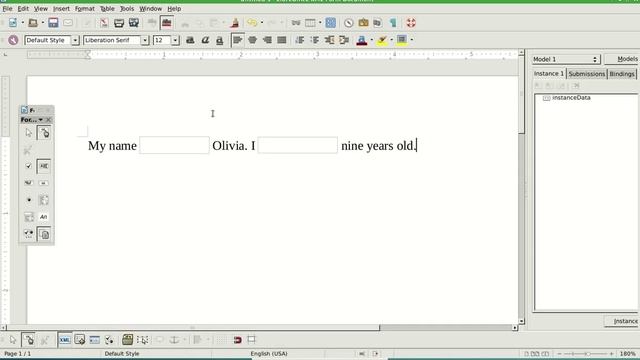The height and width of the screenshot is (360, 640).
Task: Open the Tools menu
Action: click(x=127, y=9)
